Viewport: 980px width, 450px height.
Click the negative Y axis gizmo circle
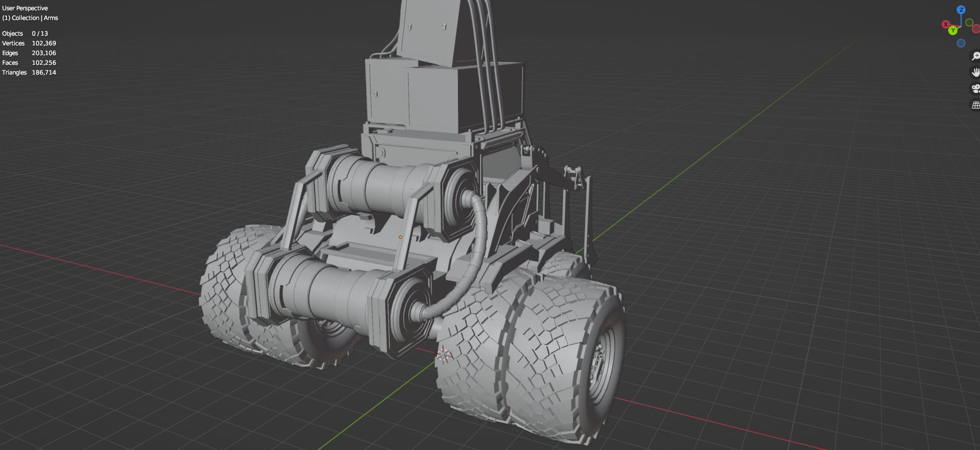click(969, 23)
